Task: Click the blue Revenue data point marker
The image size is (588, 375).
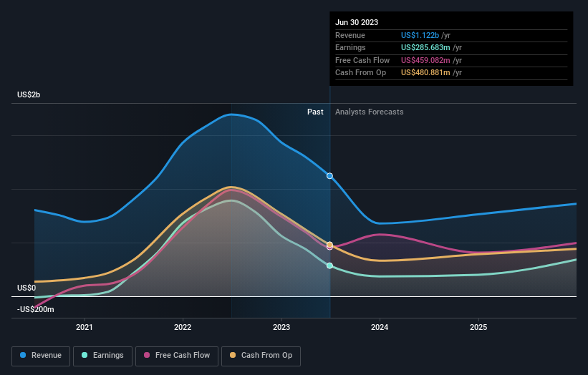Action: (329, 176)
